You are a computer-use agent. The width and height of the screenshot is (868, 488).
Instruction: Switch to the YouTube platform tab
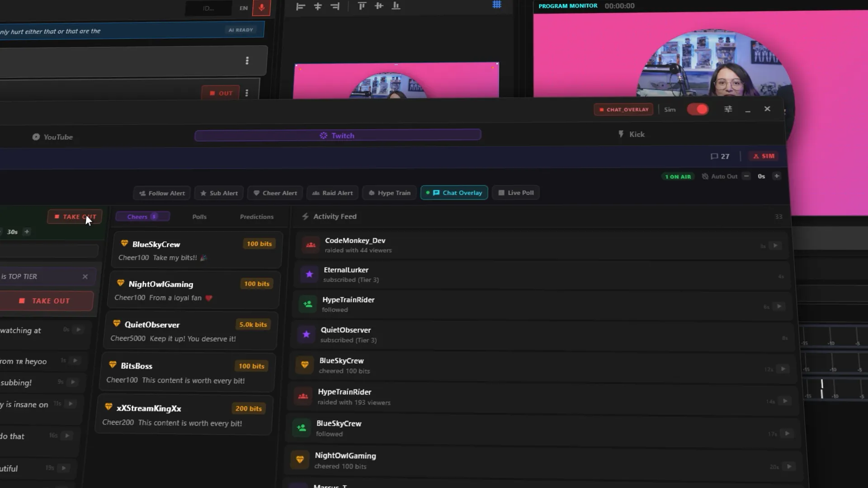click(52, 137)
